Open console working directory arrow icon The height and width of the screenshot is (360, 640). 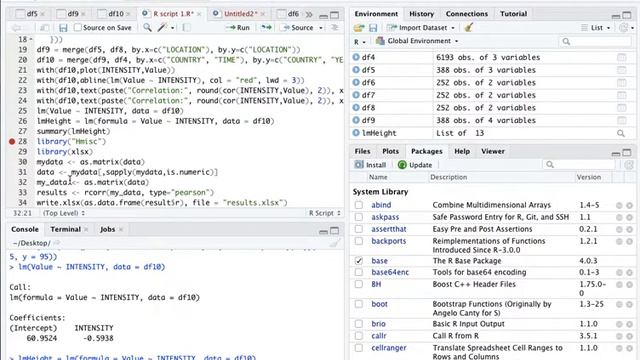(57, 243)
